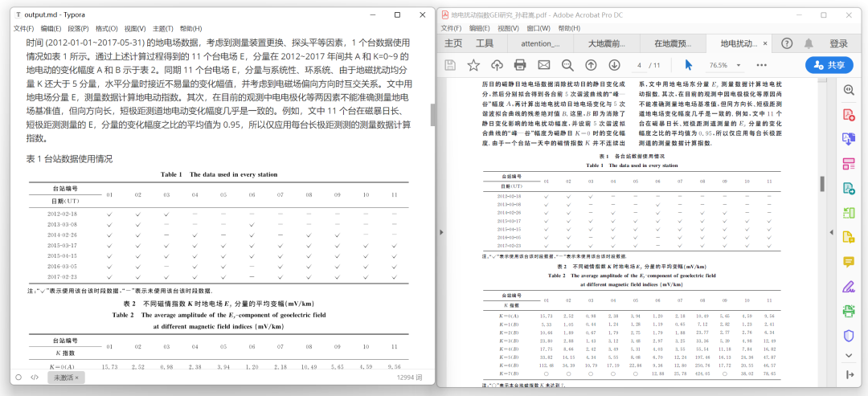Switch to the attention_... document tab
868x396 pixels.
click(x=540, y=43)
